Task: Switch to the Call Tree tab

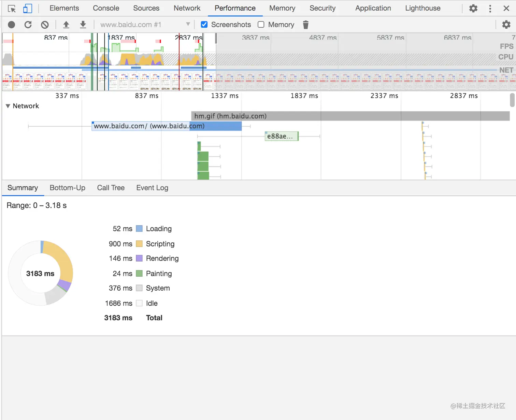Action: [x=111, y=188]
